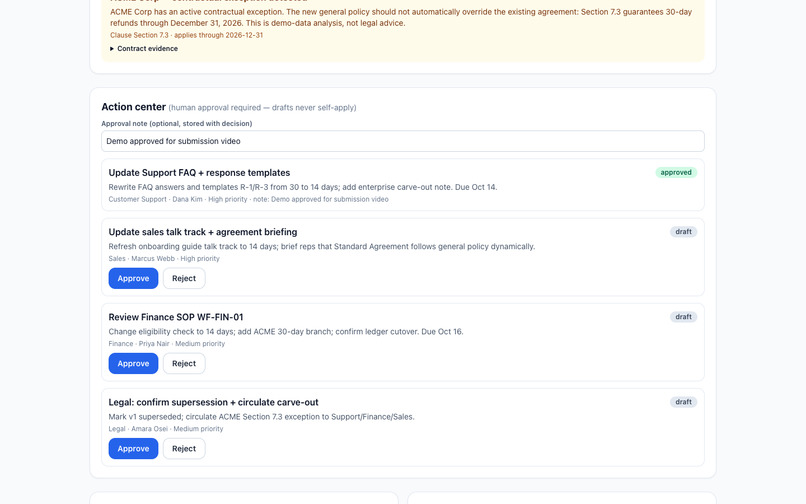
Task: Approve the sales talk track update
Action: click(x=133, y=278)
